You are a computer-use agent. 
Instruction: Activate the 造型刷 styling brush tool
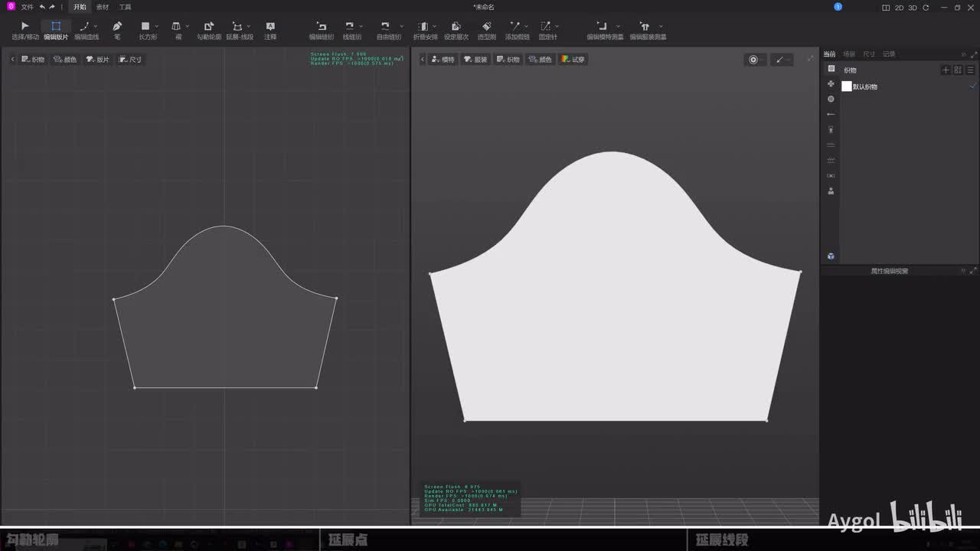tap(487, 30)
